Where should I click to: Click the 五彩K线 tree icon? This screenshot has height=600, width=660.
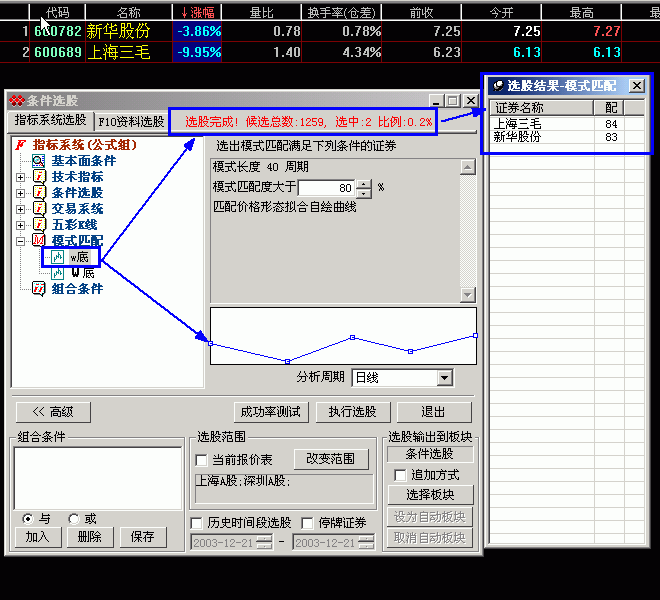(x=40, y=225)
